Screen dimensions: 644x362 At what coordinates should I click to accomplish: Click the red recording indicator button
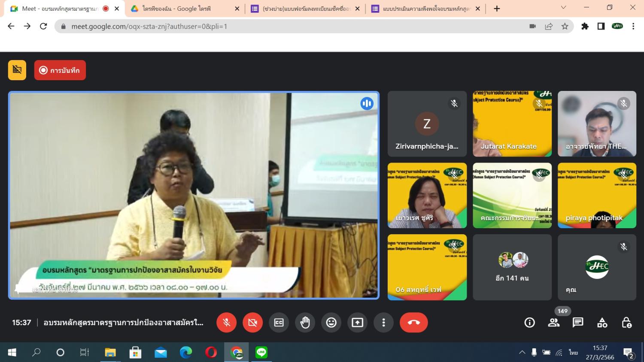pos(60,70)
